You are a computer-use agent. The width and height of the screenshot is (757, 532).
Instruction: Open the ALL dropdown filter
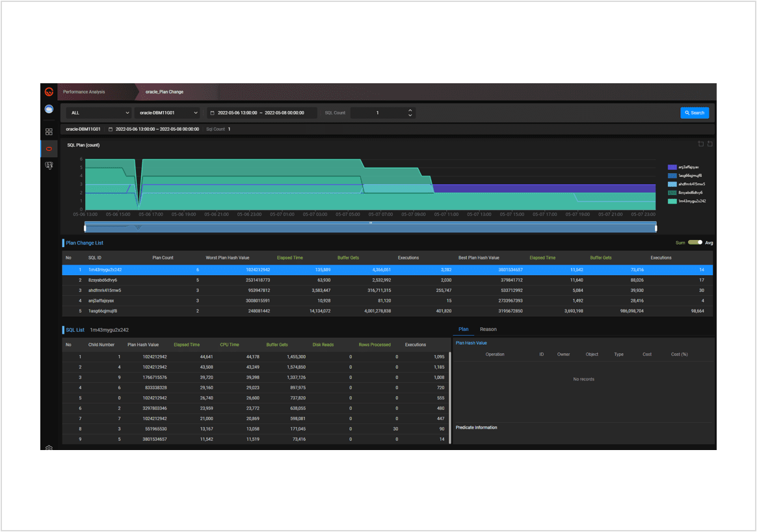(98, 113)
